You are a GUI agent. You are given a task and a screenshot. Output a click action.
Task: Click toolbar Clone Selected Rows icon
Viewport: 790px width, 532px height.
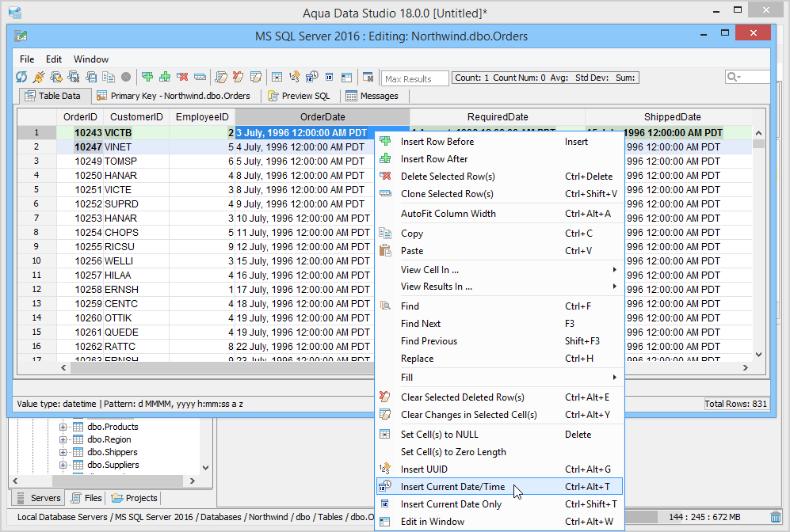(200, 77)
